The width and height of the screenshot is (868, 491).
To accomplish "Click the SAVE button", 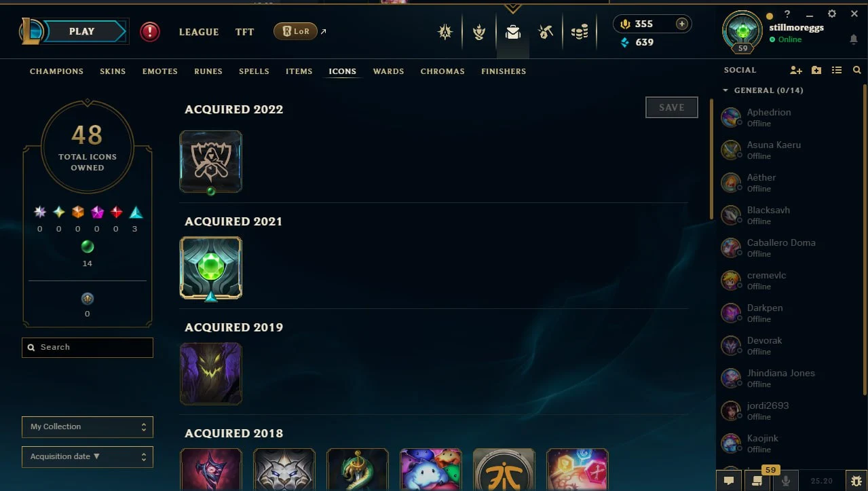I will coord(671,107).
